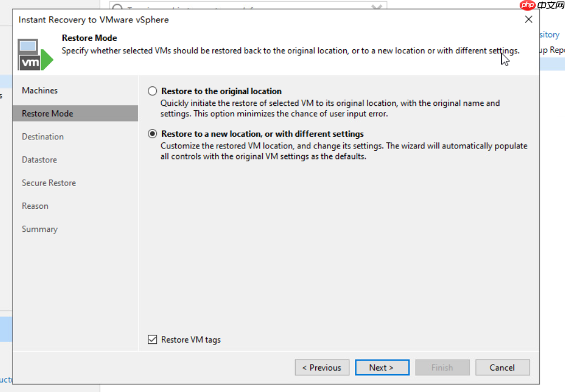Open the Reason step
565x392 pixels.
click(x=35, y=206)
